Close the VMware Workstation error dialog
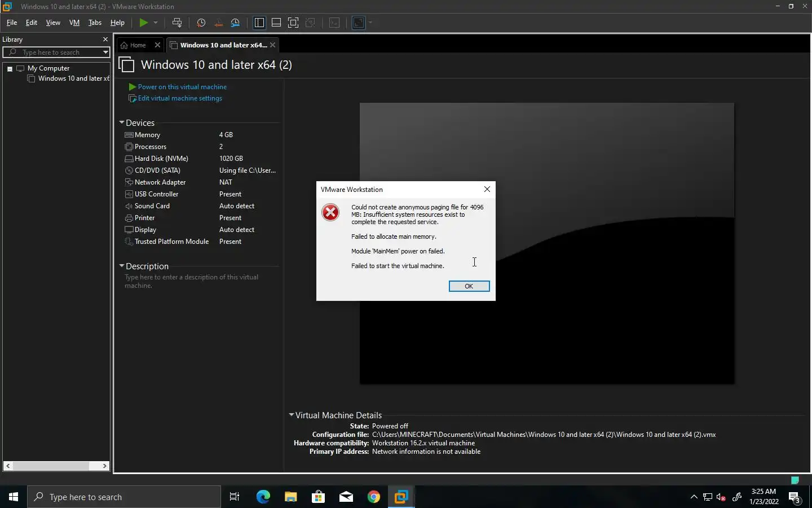The height and width of the screenshot is (508, 812). tap(487, 189)
